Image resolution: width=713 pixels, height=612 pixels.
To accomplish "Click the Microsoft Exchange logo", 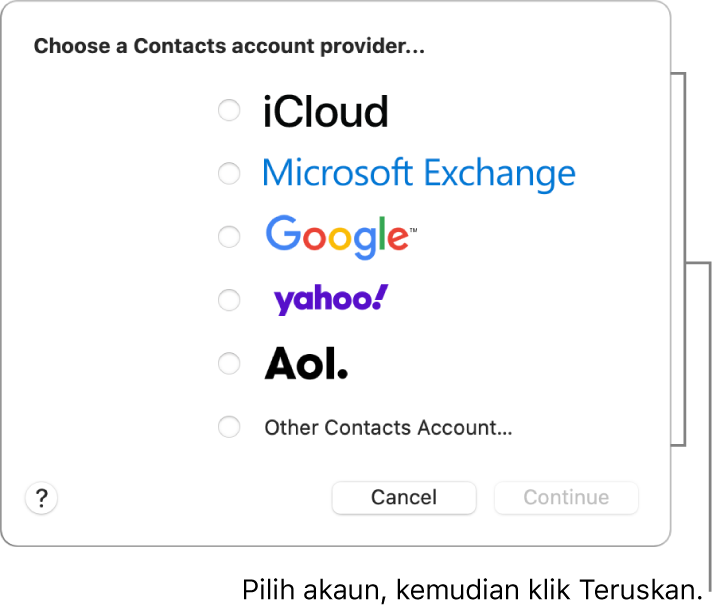I will click(418, 174).
